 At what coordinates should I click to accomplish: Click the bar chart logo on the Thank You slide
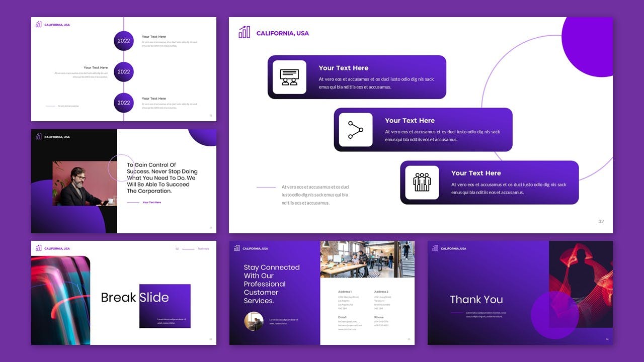click(435, 248)
